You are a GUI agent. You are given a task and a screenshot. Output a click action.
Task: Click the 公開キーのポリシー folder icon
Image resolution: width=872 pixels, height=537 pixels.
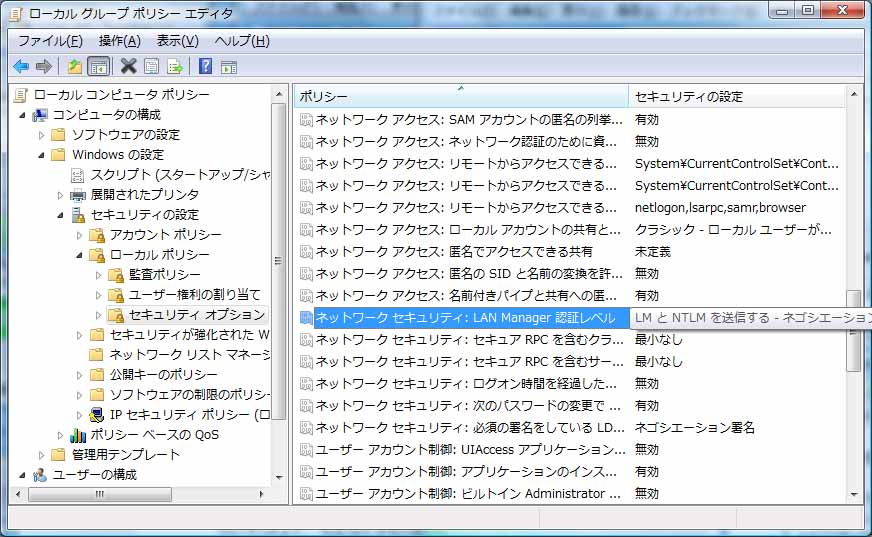97,375
